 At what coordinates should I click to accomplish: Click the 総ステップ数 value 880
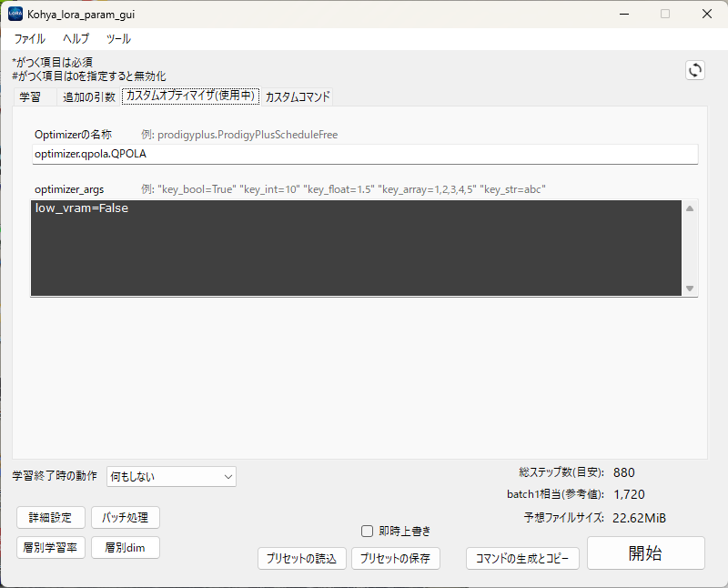(623, 472)
